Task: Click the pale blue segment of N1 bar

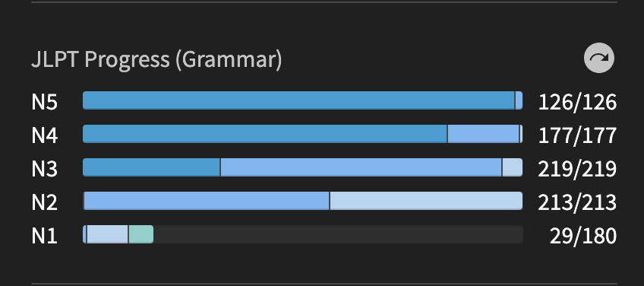Action: pyautogui.click(x=108, y=234)
